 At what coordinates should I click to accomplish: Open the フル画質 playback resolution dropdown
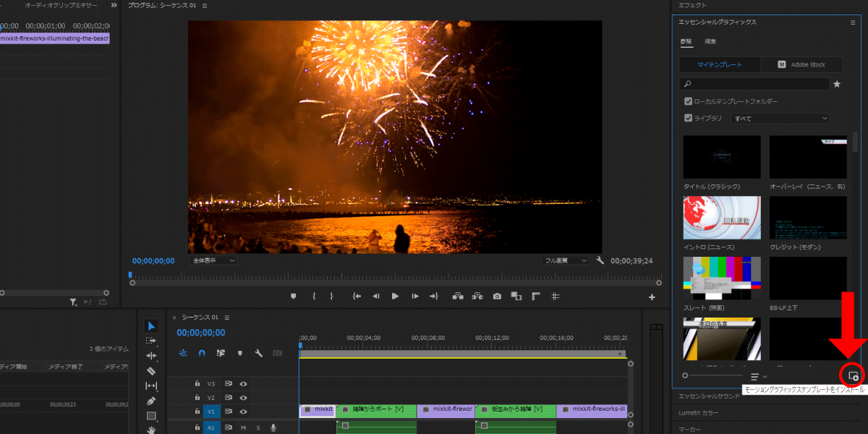tap(565, 260)
